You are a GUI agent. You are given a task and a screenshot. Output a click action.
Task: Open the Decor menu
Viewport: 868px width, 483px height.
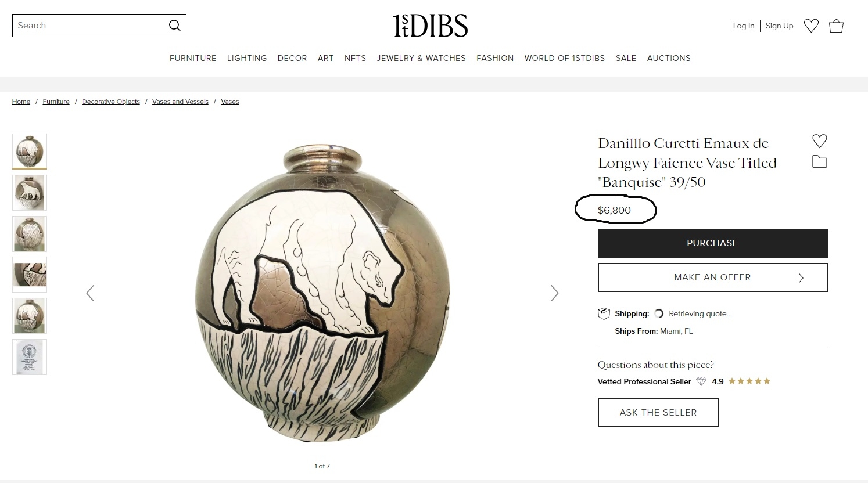[x=292, y=58]
